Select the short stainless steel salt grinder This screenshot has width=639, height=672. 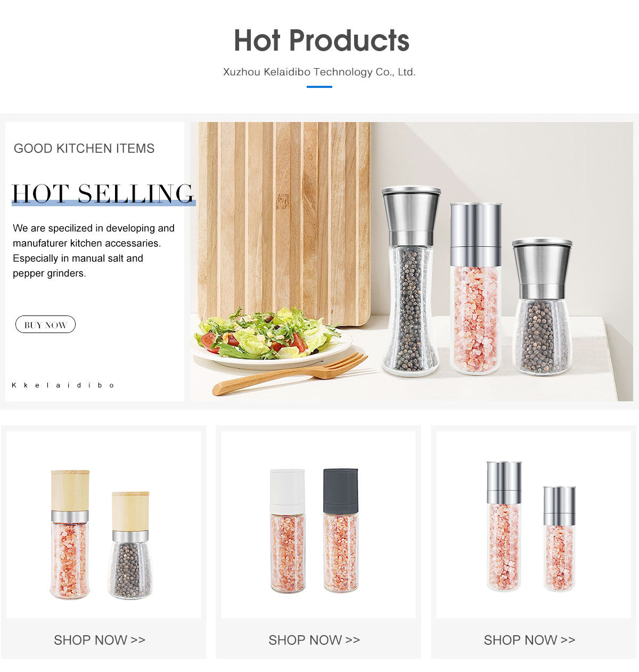point(559,538)
